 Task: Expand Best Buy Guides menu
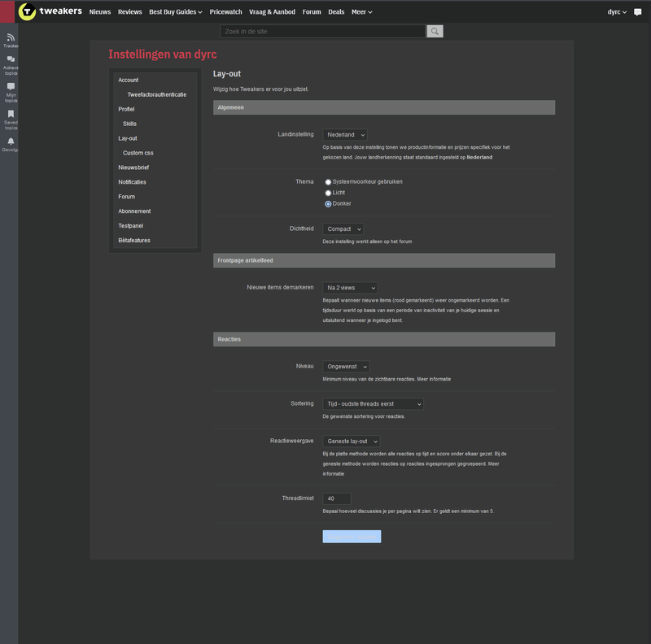[176, 12]
